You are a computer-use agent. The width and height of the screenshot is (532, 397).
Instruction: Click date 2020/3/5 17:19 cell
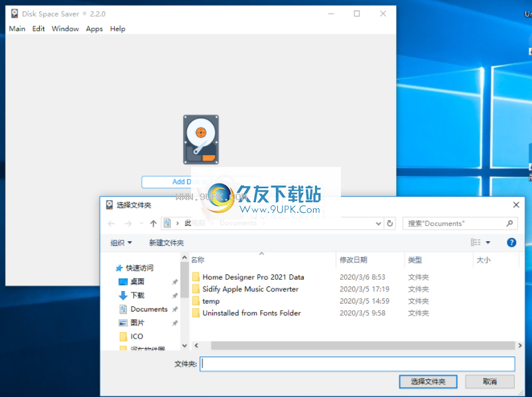coord(364,289)
